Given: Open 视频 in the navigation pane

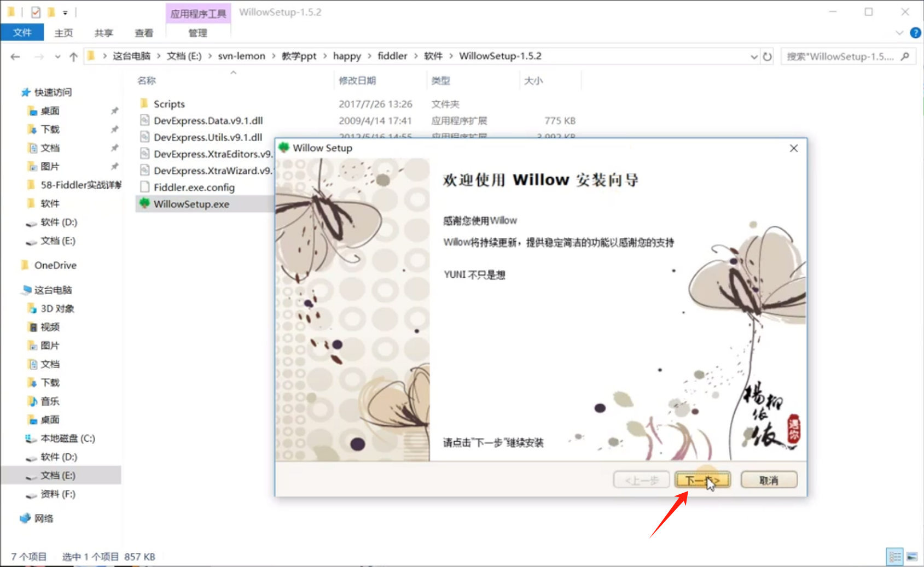Looking at the screenshot, I should [x=50, y=327].
